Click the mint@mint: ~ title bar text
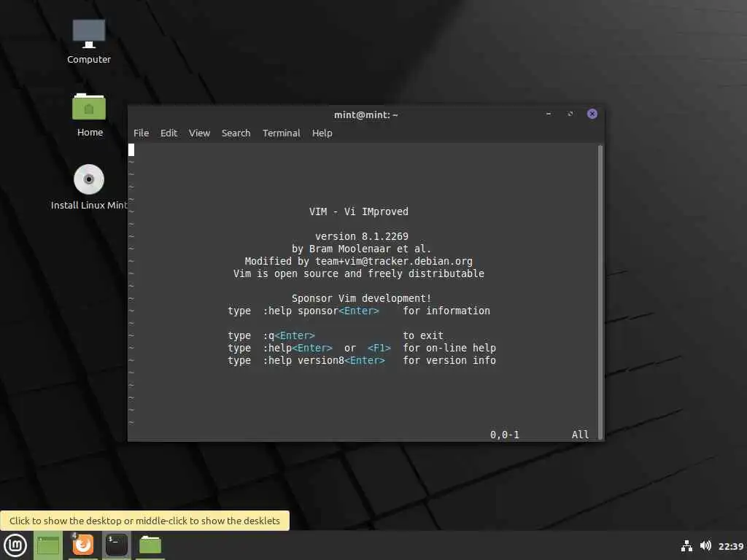The width and height of the screenshot is (747, 560). (366, 114)
